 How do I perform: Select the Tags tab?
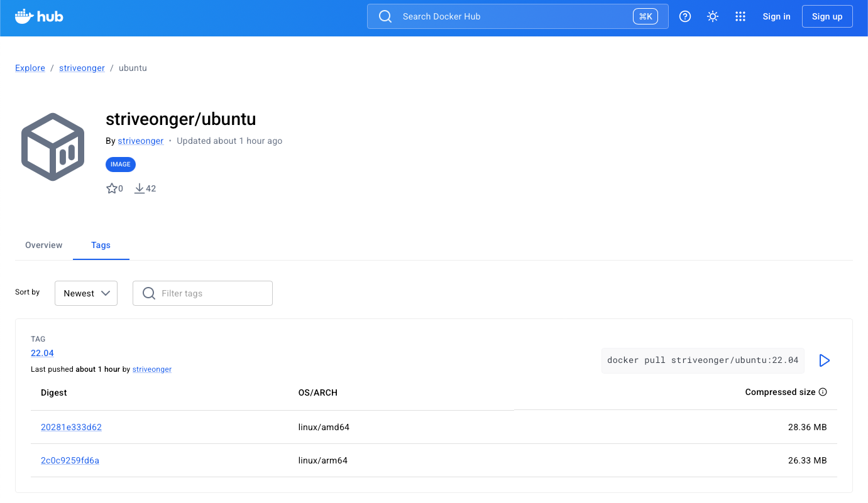[x=101, y=245]
